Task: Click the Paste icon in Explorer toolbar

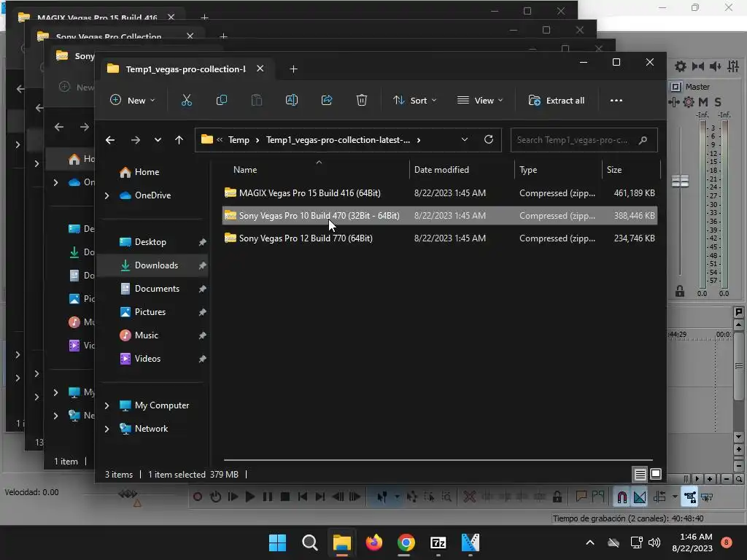Action: click(257, 101)
